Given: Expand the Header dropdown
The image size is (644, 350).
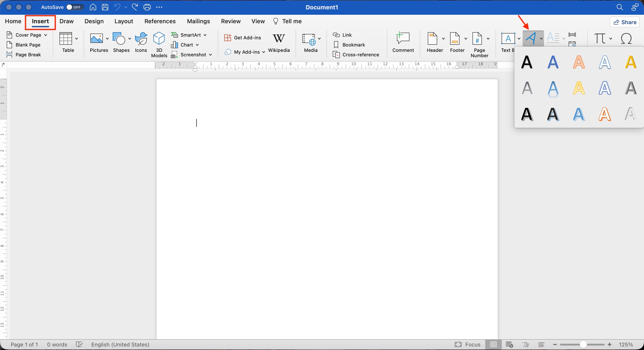Looking at the screenshot, I should (x=443, y=38).
